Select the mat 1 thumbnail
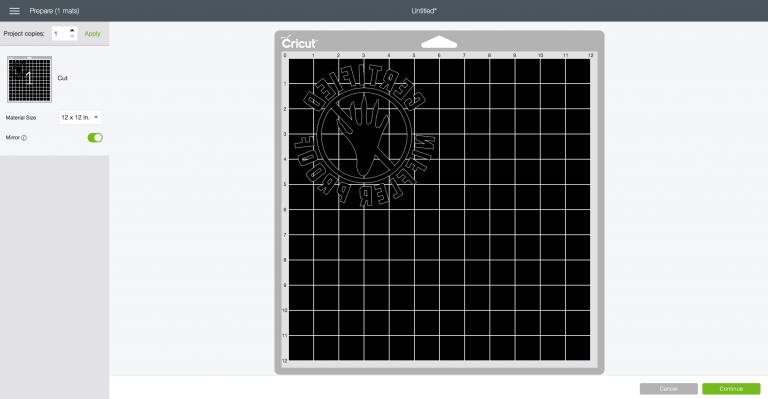 [29, 79]
